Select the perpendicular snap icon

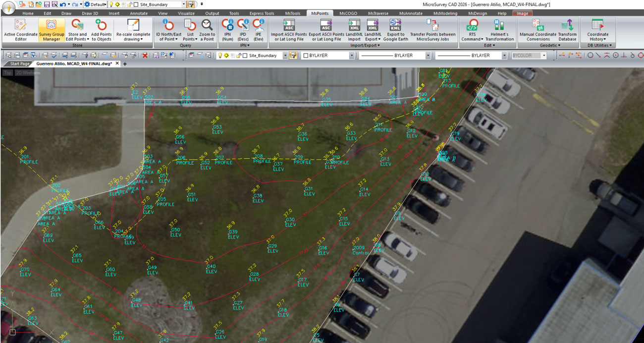point(624,56)
